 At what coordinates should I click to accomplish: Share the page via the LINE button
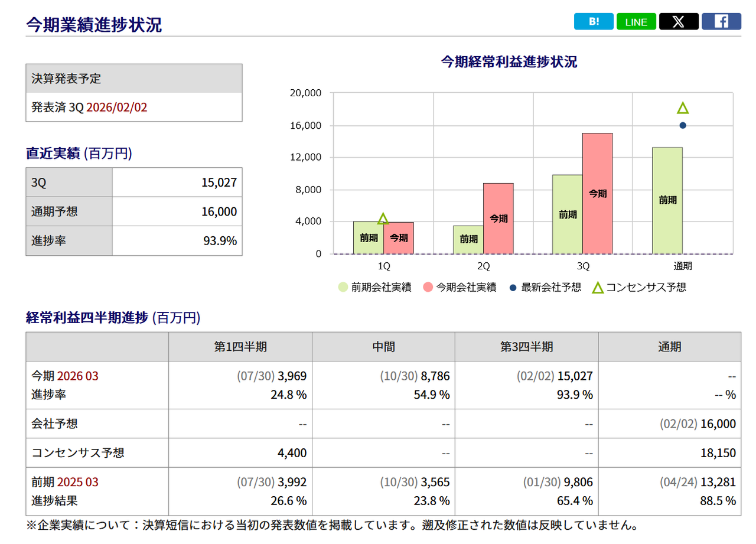[636, 22]
